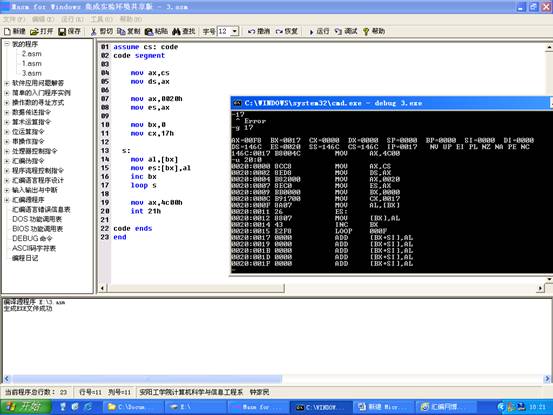Click the 撤消 (Undo) toolbar icon

259,31
